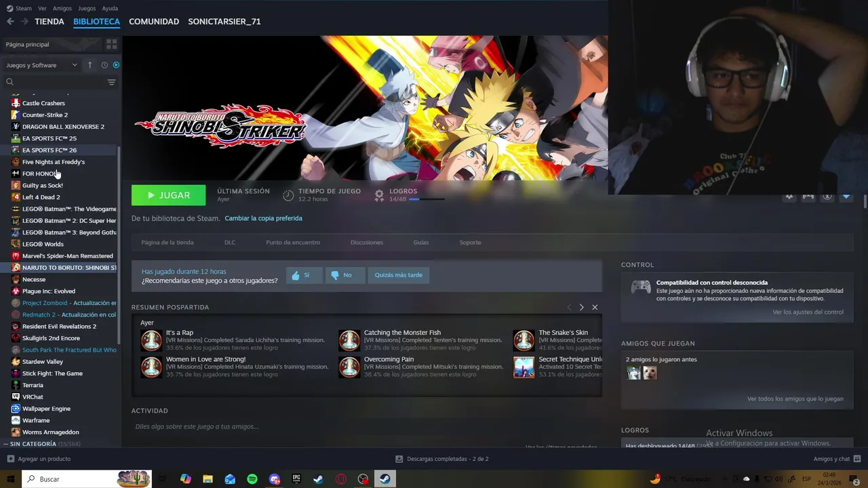Click the game list vertical scrollbar
The height and width of the screenshot is (488, 868).
click(119, 244)
